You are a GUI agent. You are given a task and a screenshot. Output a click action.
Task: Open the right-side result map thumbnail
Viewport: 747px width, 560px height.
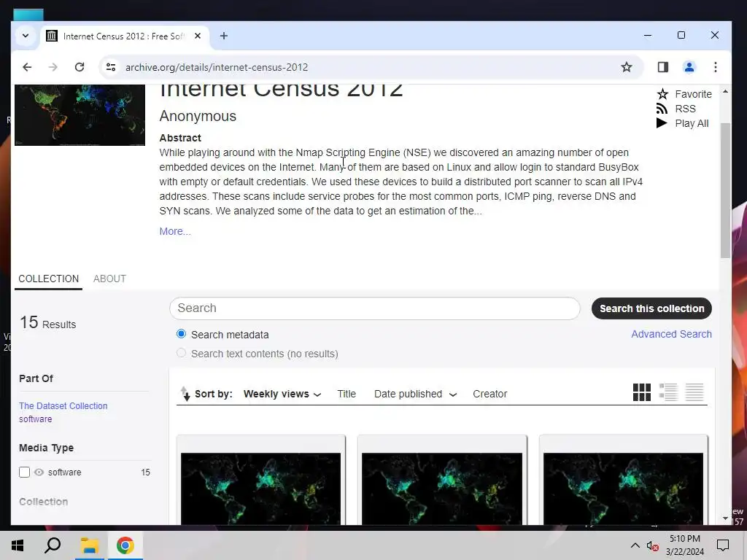(x=623, y=489)
